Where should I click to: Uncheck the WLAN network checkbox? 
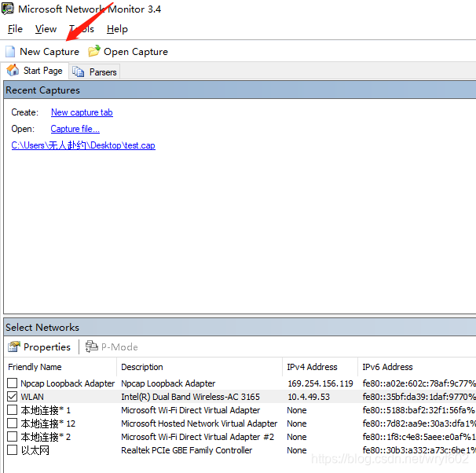click(12, 397)
